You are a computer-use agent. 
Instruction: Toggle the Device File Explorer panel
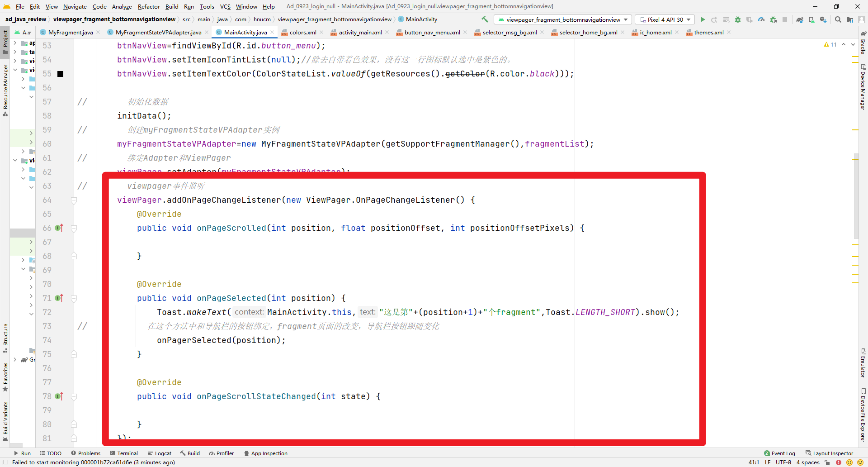863,415
